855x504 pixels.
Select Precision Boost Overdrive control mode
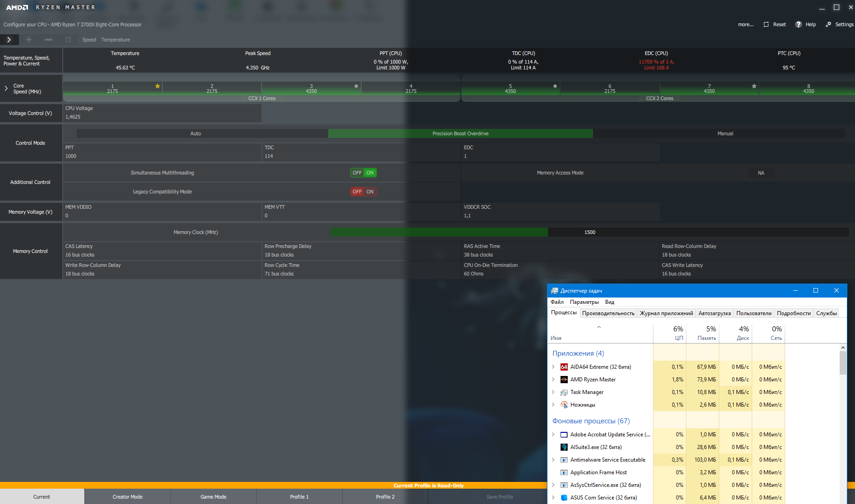460,133
